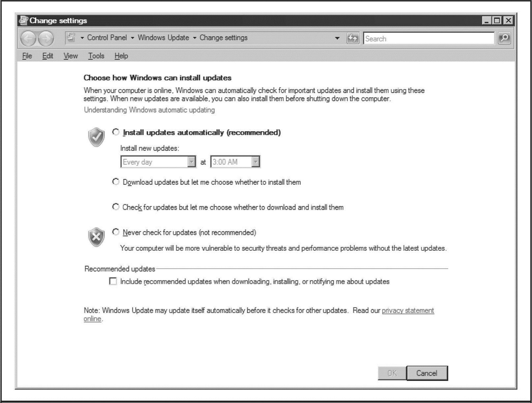Select Install updates automatically option
Image resolution: width=532 pixels, height=403 pixels.
pos(116,132)
